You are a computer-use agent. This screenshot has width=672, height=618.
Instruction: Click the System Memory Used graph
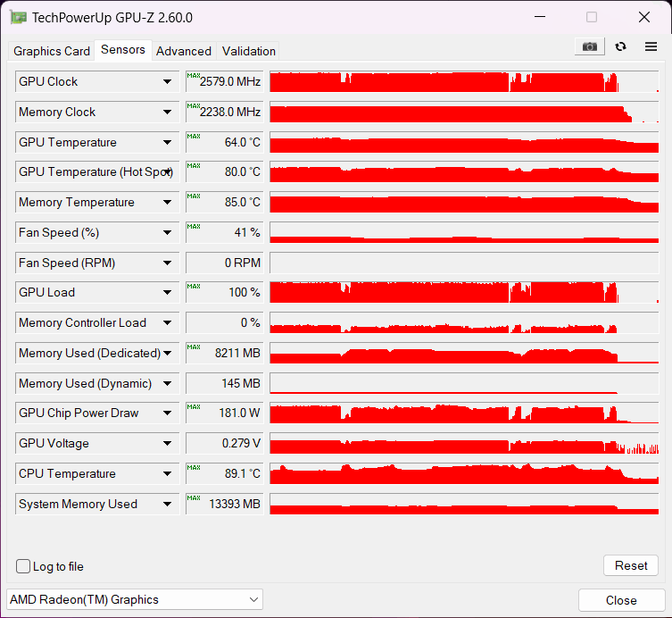464,504
